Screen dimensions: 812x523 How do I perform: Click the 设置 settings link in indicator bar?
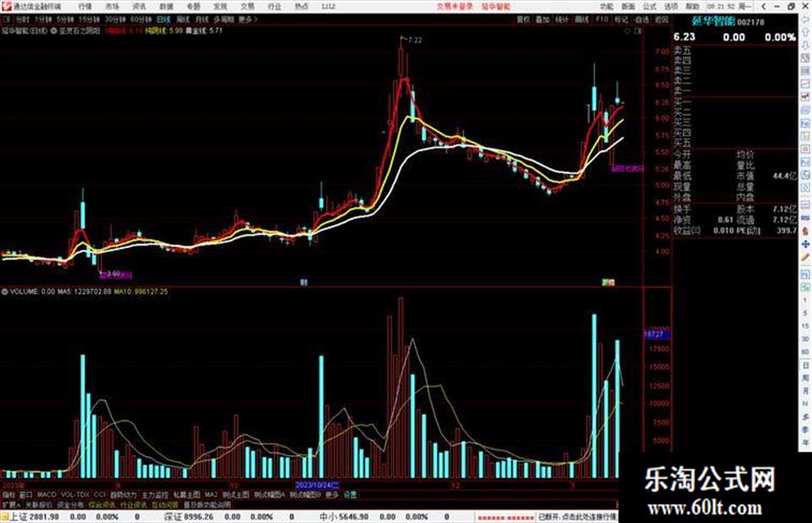pyautogui.click(x=350, y=495)
